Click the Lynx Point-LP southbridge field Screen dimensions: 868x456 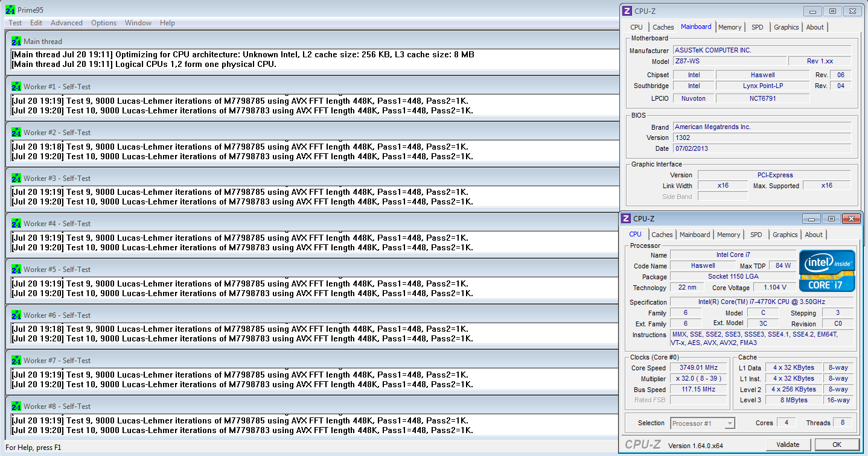tap(763, 86)
